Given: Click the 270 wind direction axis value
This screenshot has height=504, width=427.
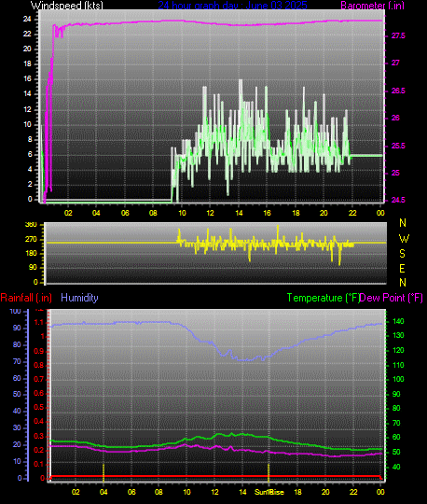Looking at the screenshot, I should tap(31, 240).
